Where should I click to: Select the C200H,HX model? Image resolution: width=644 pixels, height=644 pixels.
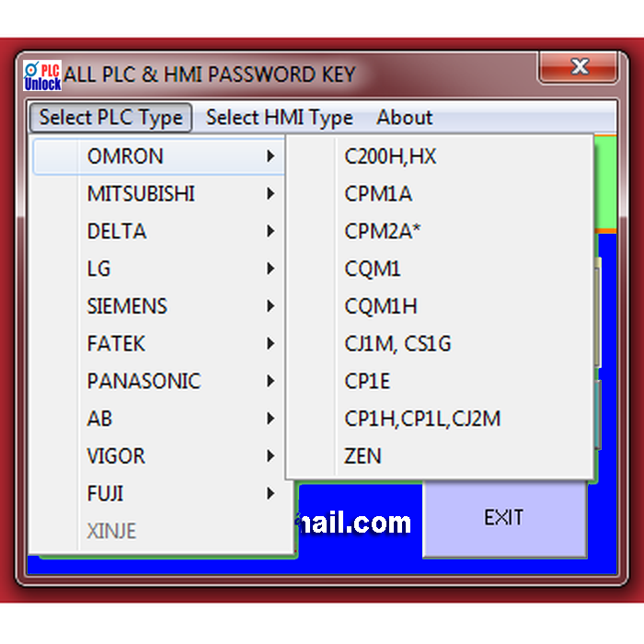[x=390, y=157]
